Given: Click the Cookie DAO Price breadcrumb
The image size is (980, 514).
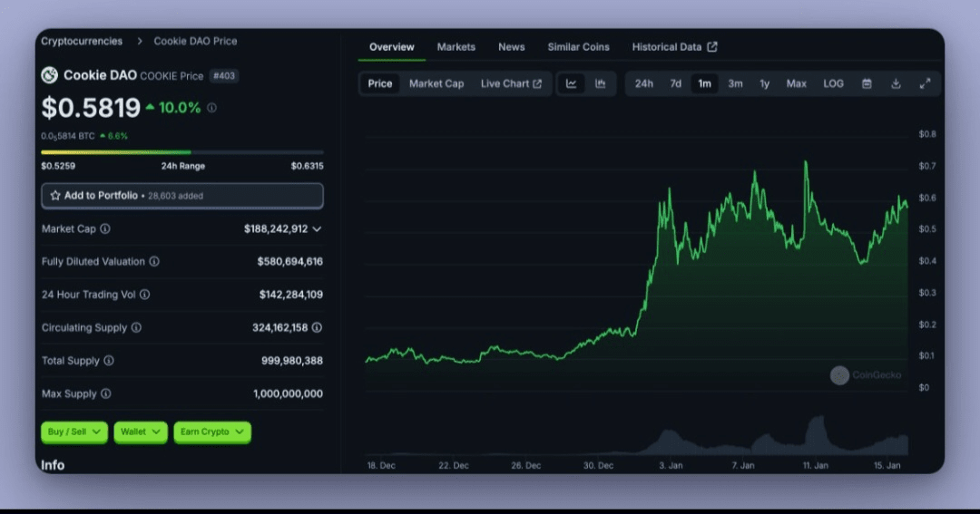Looking at the screenshot, I should pos(195,41).
